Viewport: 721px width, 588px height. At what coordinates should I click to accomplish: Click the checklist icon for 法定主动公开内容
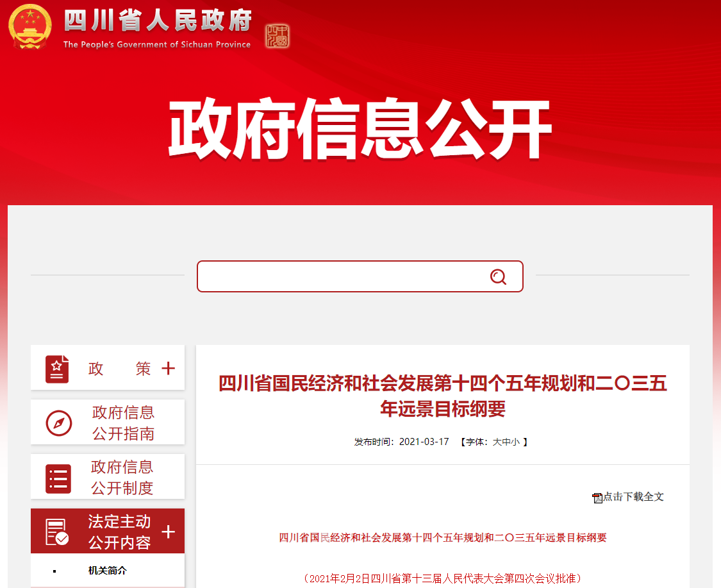click(57, 532)
